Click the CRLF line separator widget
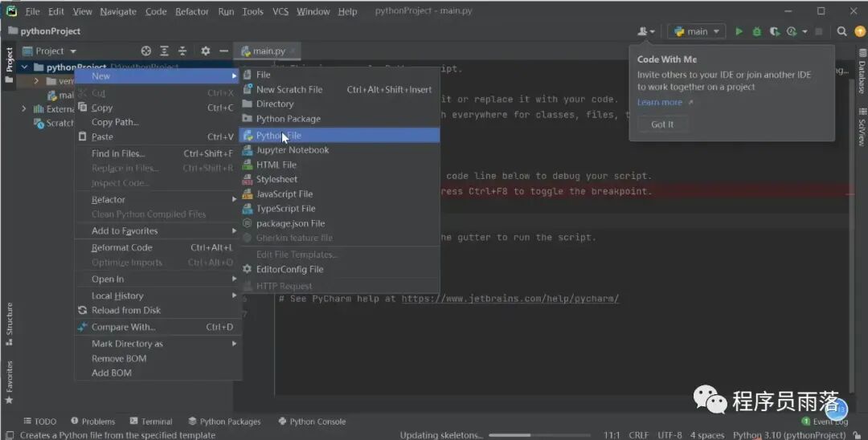The image size is (868, 440). click(638, 435)
